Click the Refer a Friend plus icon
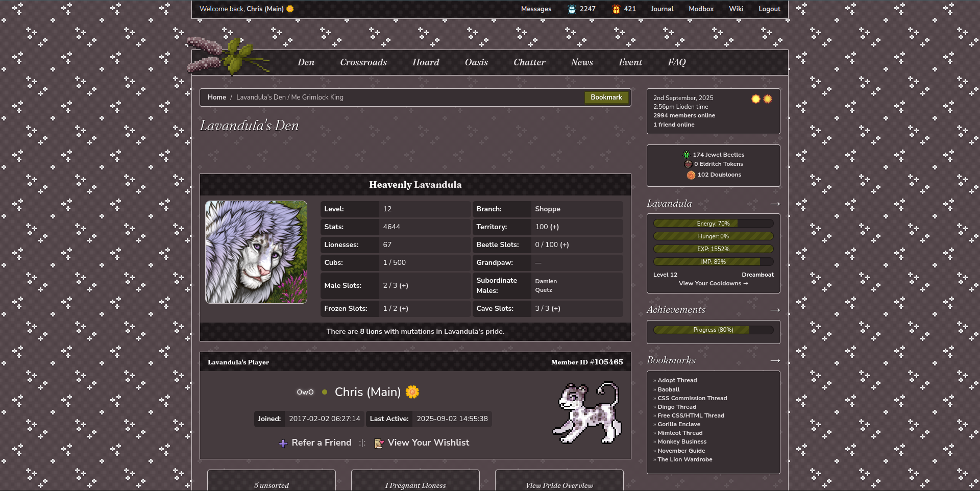Image resolution: width=980 pixels, height=491 pixels. point(283,443)
